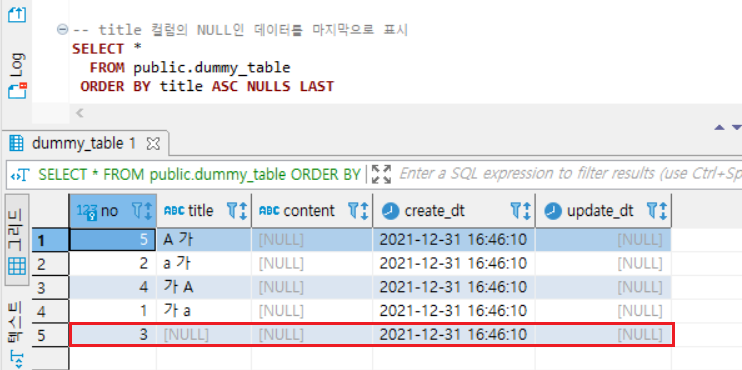Image resolution: width=742 pixels, height=370 pixels.
Task: Click the create_dt cell in row 4
Action: click(x=454, y=311)
